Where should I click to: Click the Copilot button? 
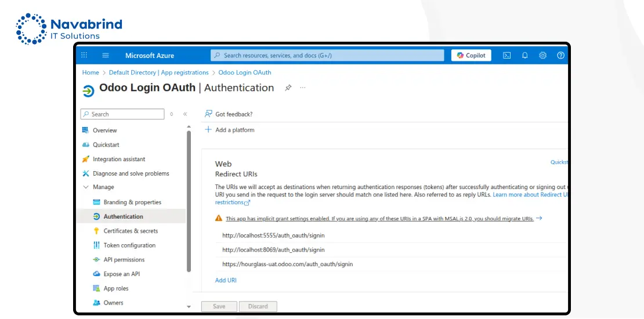coord(471,56)
